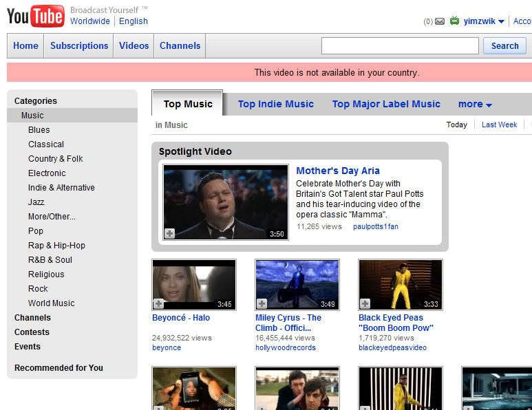Image resolution: width=532 pixels, height=410 pixels.
Task: Open Recommended for You in the sidebar
Action: coord(58,368)
